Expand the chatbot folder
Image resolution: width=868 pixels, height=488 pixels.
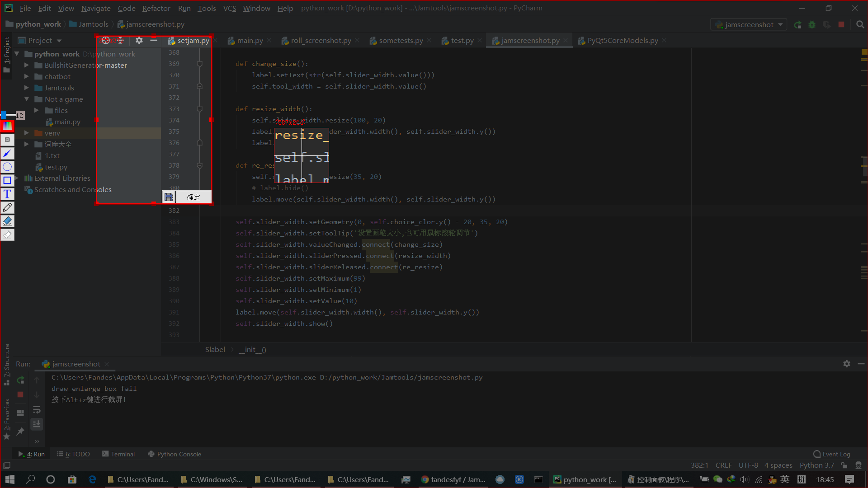(27, 76)
